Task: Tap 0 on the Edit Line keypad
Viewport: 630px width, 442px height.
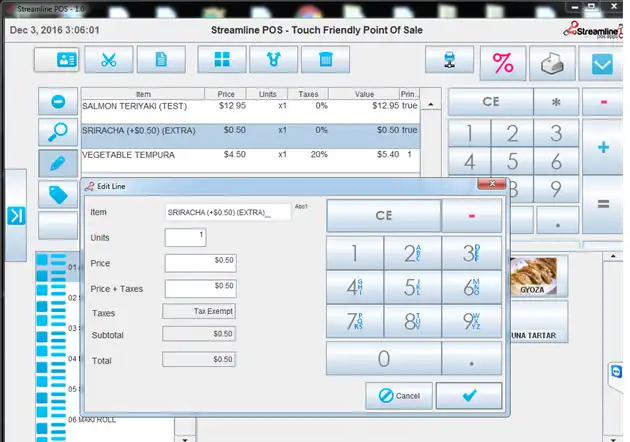Action: (384, 358)
